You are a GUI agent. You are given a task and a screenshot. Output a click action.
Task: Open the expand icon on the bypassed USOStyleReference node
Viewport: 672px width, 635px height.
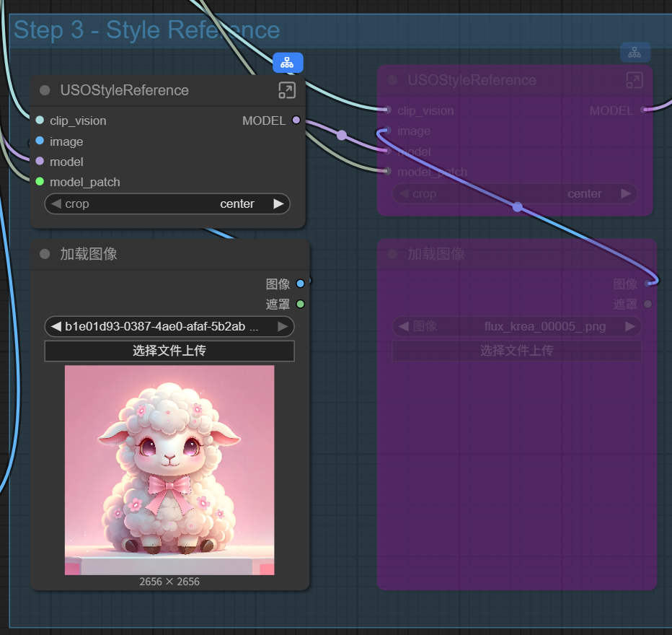point(635,80)
